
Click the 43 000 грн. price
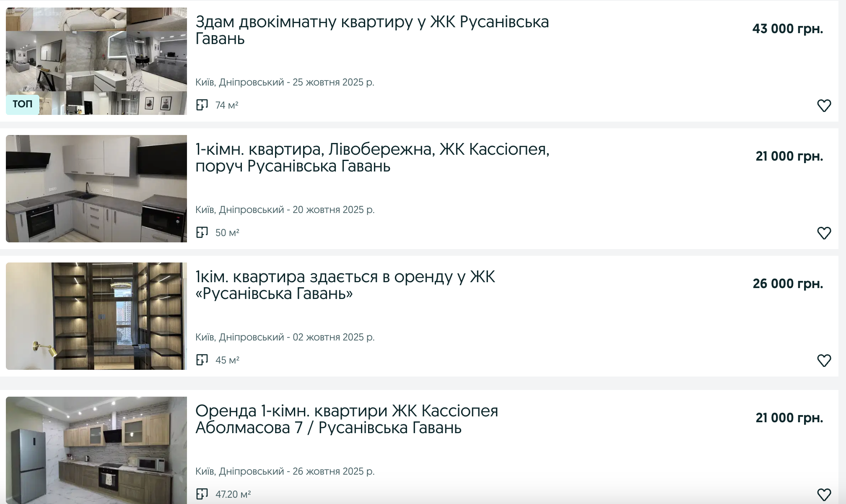[787, 29]
